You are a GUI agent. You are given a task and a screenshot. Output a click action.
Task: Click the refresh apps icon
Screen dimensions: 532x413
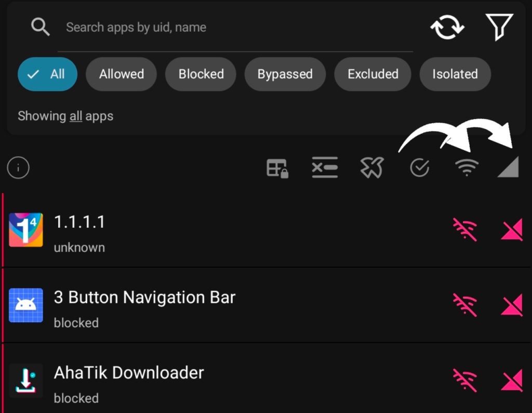pyautogui.click(x=447, y=27)
